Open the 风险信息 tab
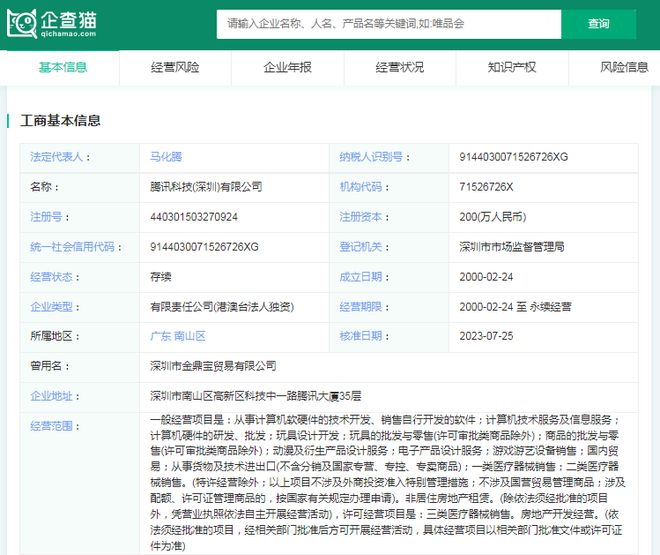Screen dimensions: 660x555 [x=624, y=67]
